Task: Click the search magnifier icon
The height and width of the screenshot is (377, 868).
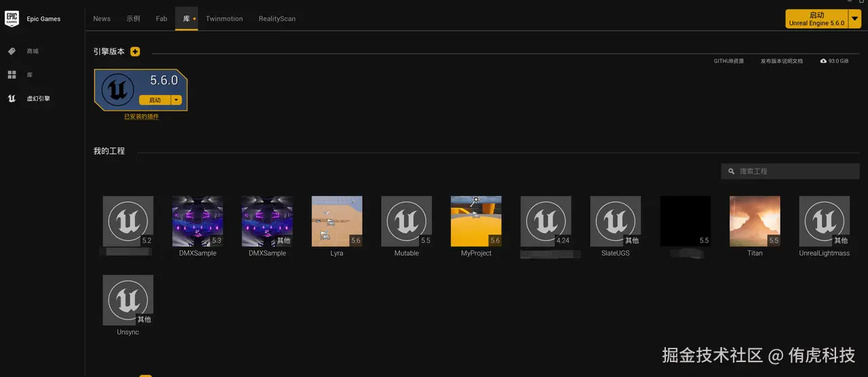Action: click(x=731, y=172)
